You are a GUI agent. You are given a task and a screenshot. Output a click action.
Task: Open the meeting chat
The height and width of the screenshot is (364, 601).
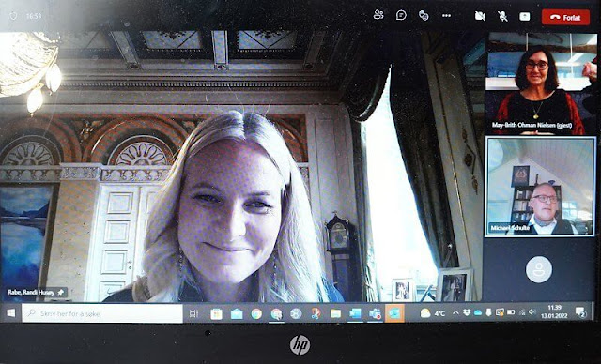pos(401,15)
